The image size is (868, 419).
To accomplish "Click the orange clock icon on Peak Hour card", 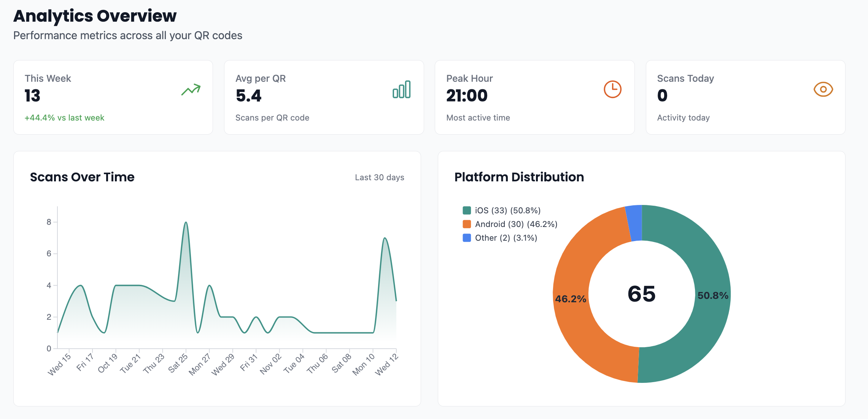I will point(612,89).
